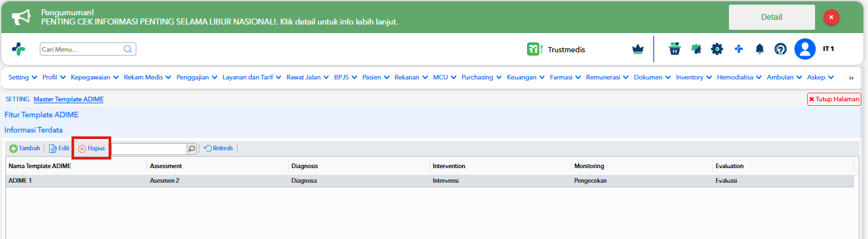868x239 pixels.
Task: Open the user profile avatar
Action: 805,49
